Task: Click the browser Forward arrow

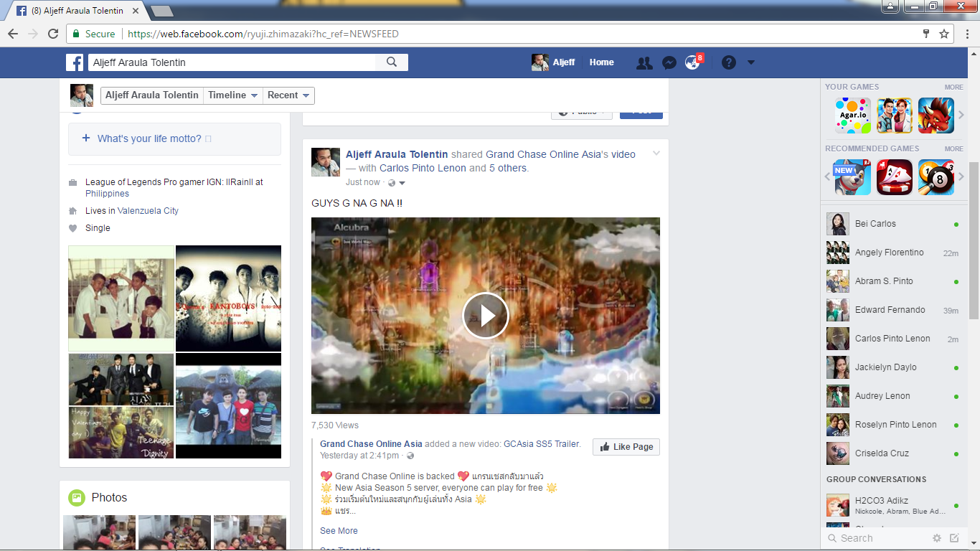Action: [x=33, y=34]
